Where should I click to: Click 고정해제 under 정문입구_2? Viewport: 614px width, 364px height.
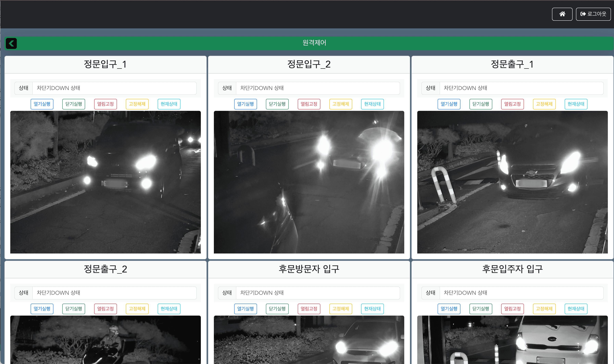341,104
